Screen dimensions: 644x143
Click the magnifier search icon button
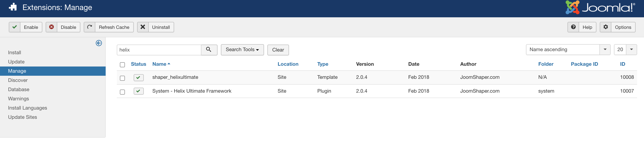pyautogui.click(x=209, y=50)
